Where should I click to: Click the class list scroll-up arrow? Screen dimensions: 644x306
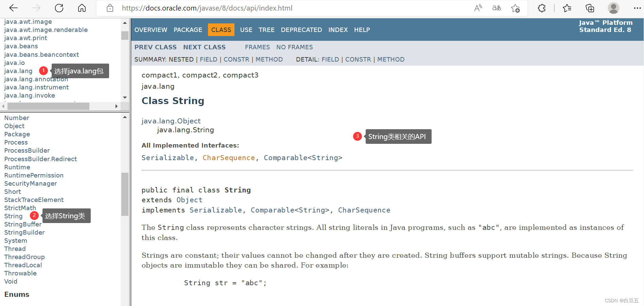coord(125,117)
